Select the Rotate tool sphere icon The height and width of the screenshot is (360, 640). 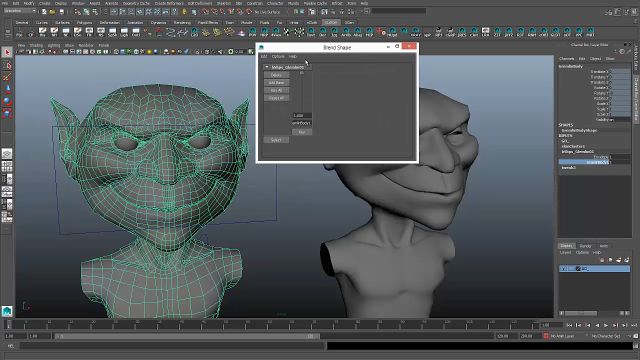point(7,101)
